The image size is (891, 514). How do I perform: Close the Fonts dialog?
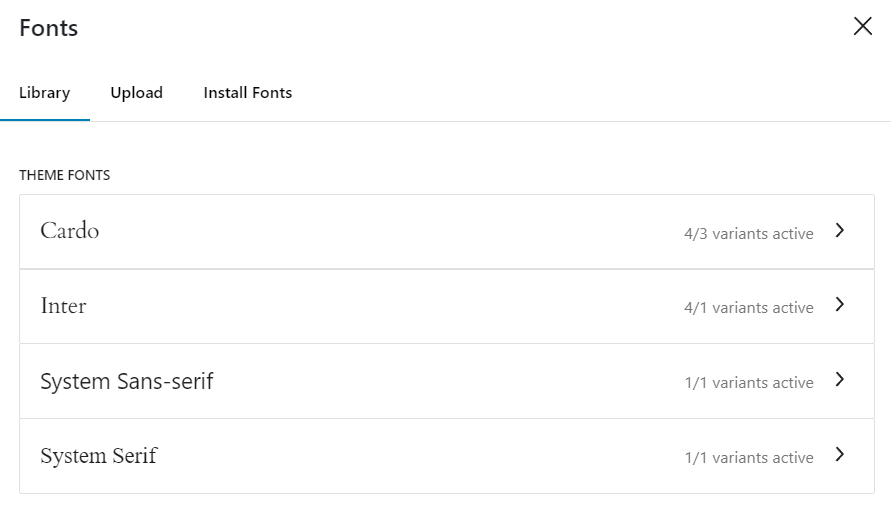(x=862, y=27)
